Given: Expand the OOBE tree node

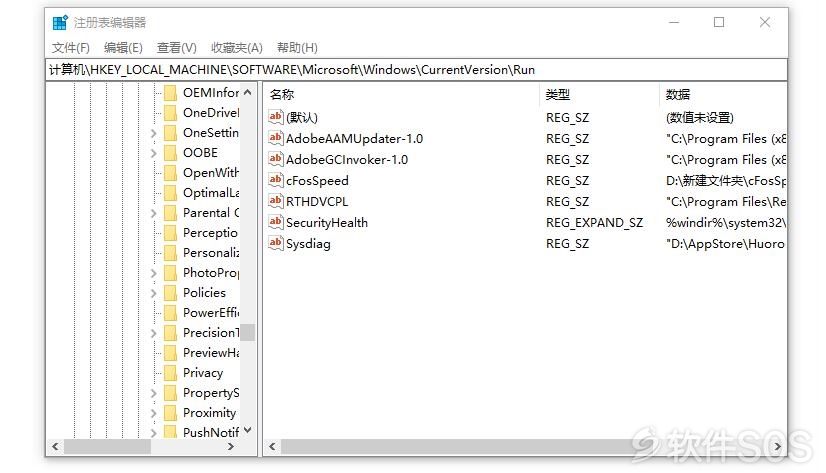Looking at the screenshot, I should tap(153, 153).
